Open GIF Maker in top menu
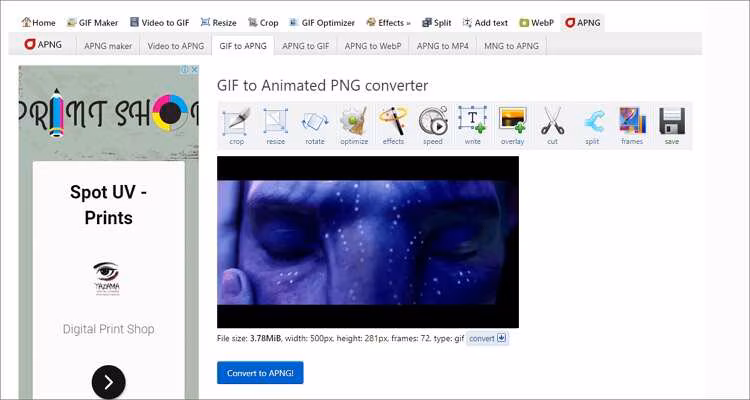The height and width of the screenshot is (400, 750). [93, 22]
